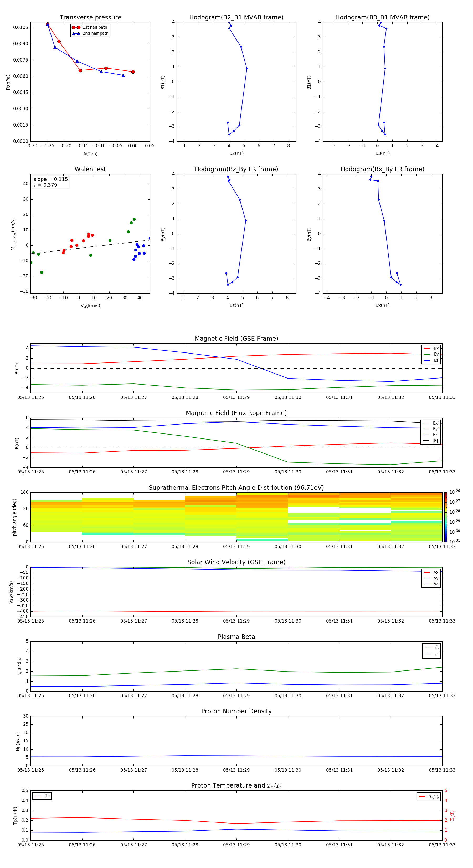The width and height of the screenshot is (473, 868).
Task: Click the 'WalenTest' plot title
Action: [x=90, y=169]
